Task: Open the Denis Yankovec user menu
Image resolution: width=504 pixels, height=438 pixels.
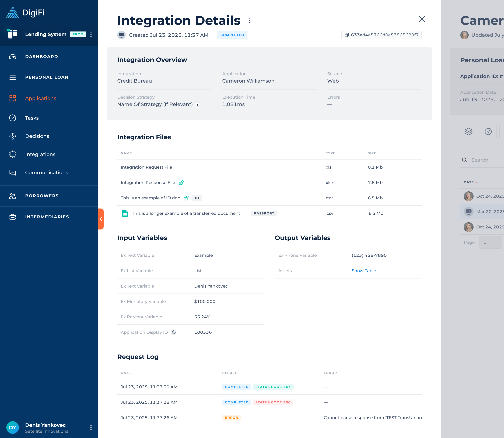Action: click(x=91, y=428)
